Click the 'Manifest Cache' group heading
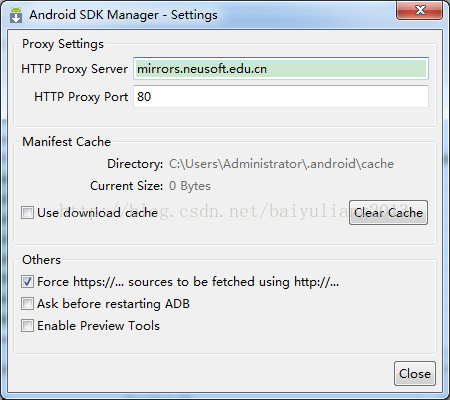This screenshot has height=400, width=450. pyautogui.click(x=66, y=142)
